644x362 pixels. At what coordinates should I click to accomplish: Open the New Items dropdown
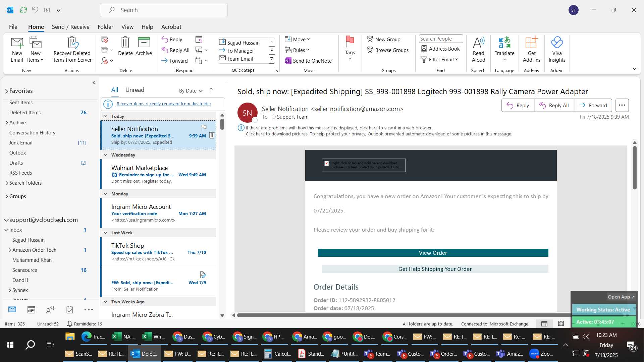tap(35, 50)
